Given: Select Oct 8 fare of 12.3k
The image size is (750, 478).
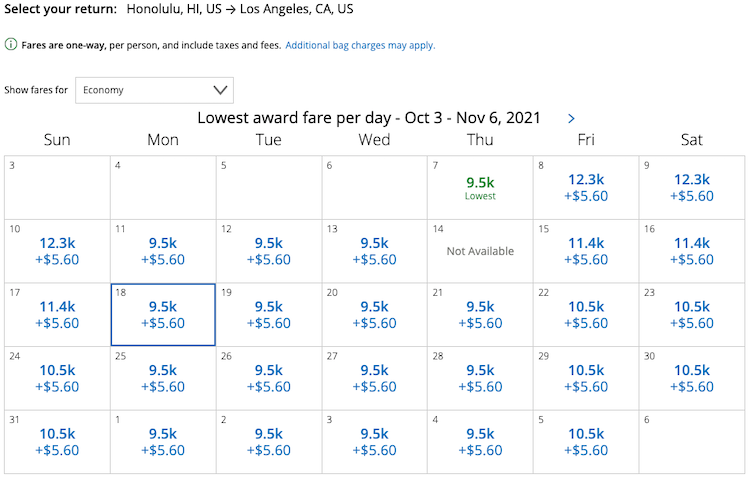Looking at the screenshot, I should click(586, 188).
